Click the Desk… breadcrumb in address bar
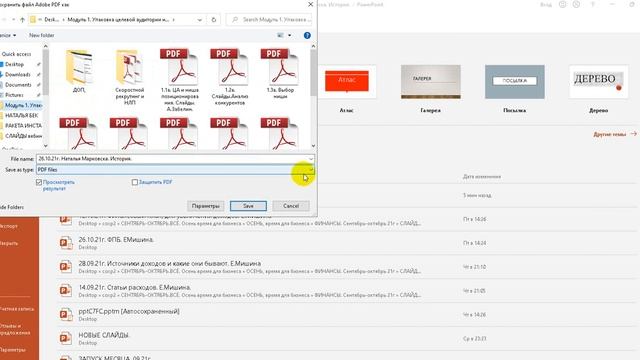Image resolution: width=640 pixels, height=360 pixels. 51,20
